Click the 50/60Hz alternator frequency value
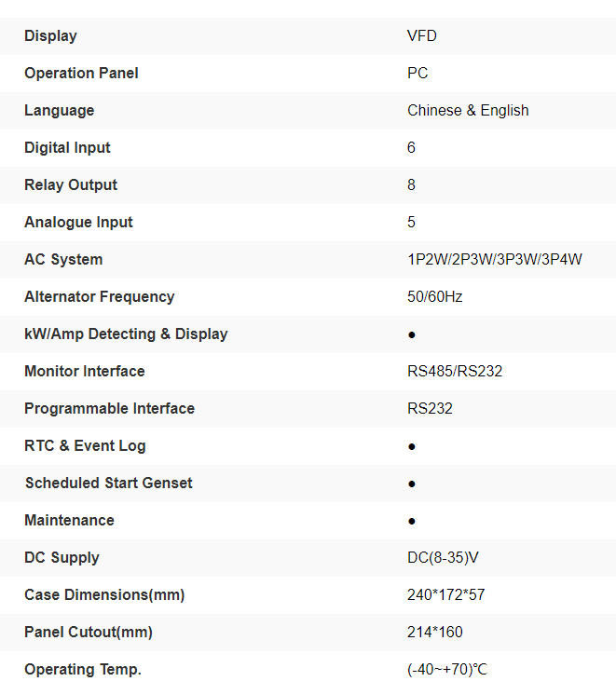The height and width of the screenshot is (695, 616). pos(435,297)
